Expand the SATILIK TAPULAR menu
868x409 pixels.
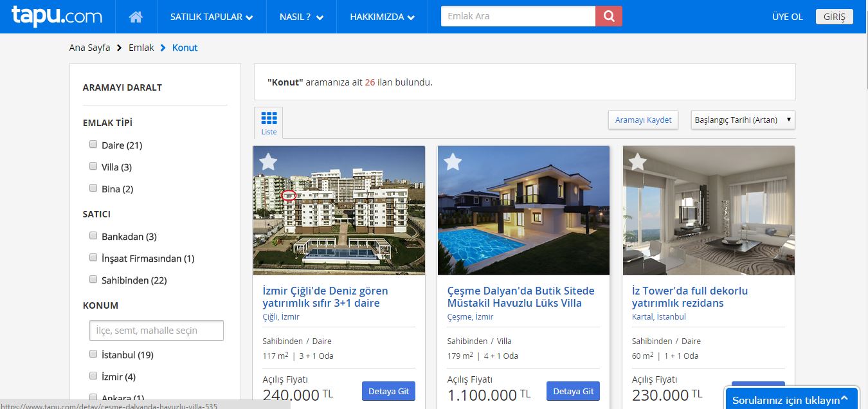(212, 17)
